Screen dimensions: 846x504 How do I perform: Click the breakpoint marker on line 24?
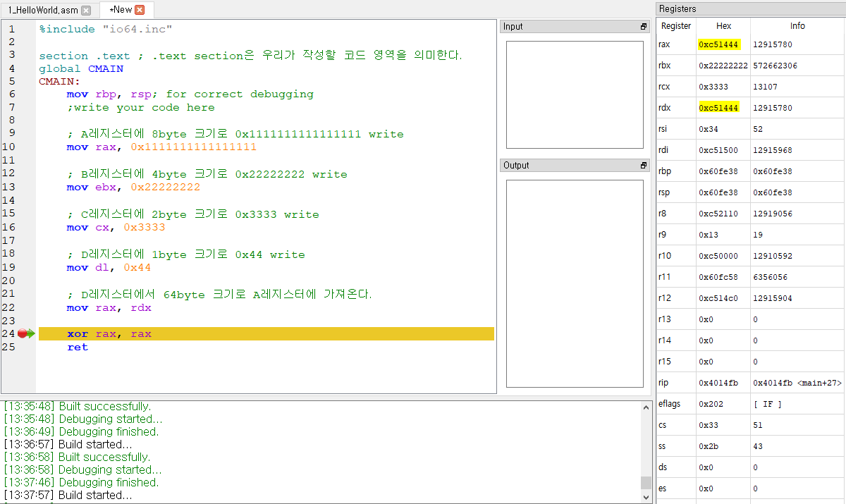22,334
